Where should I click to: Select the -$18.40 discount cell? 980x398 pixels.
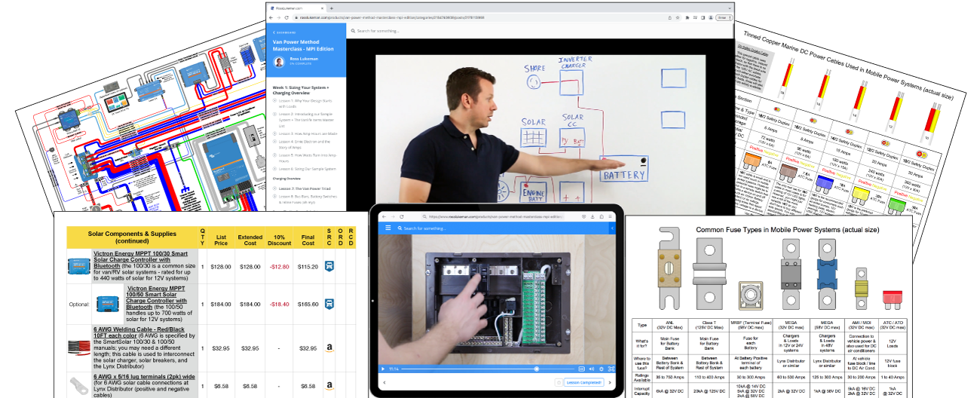pyautogui.click(x=279, y=304)
